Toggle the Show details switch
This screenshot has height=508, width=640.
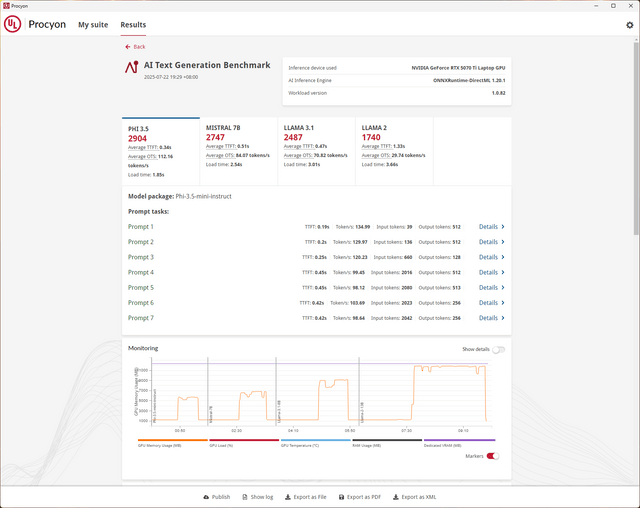click(x=498, y=350)
